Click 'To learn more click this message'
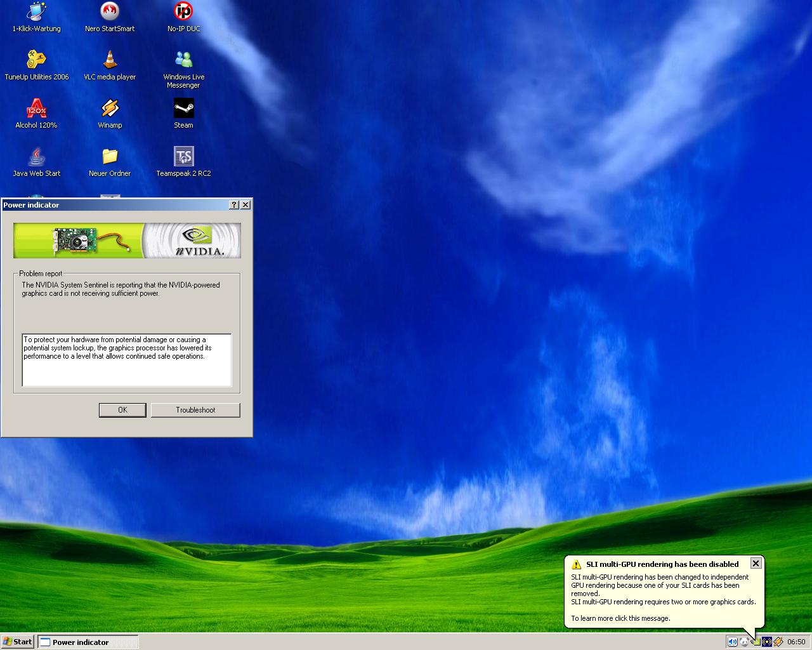 pos(620,618)
